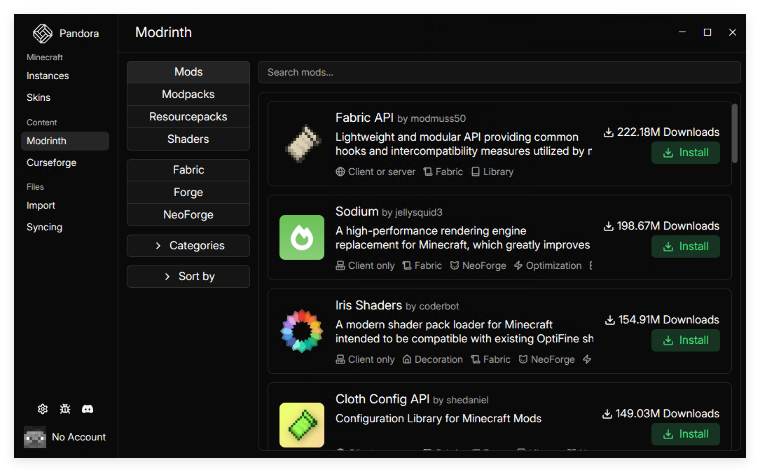
Task: Click author name modmuss50
Action: [x=438, y=119]
